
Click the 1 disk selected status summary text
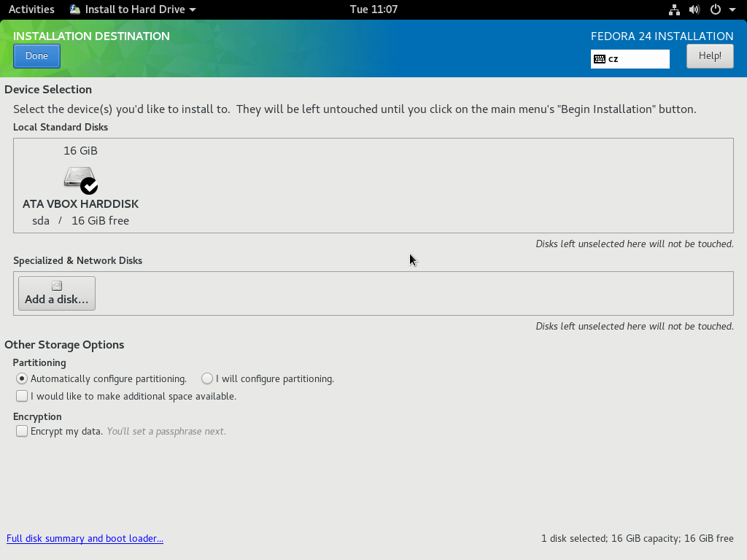pos(637,538)
